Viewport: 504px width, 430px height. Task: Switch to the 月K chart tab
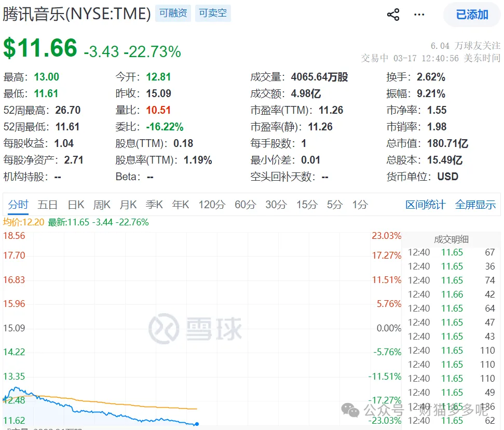(x=128, y=205)
